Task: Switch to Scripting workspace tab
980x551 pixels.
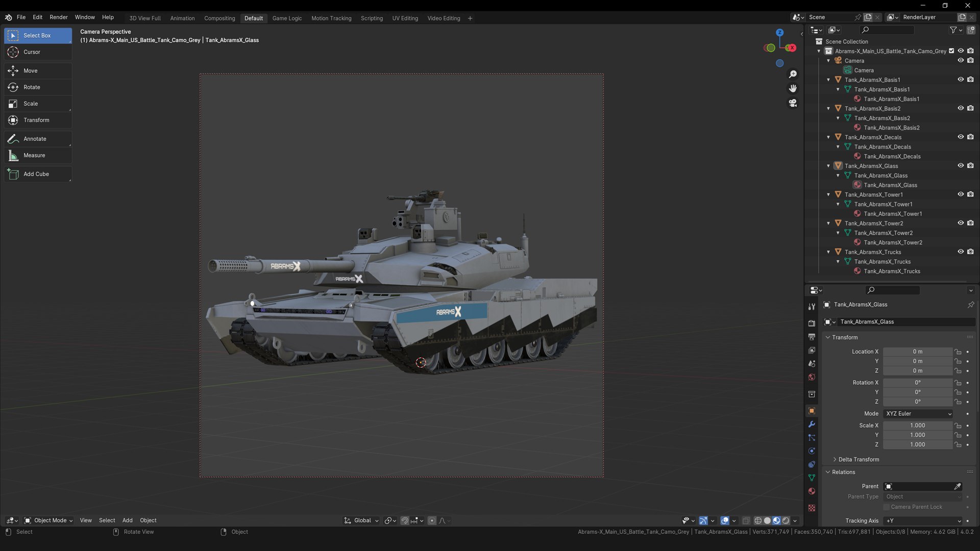Action: coord(372,18)
